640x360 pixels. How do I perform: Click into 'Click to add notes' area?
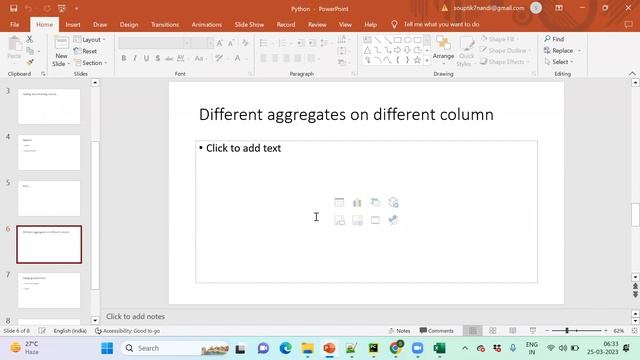click(x=135, y=316)
